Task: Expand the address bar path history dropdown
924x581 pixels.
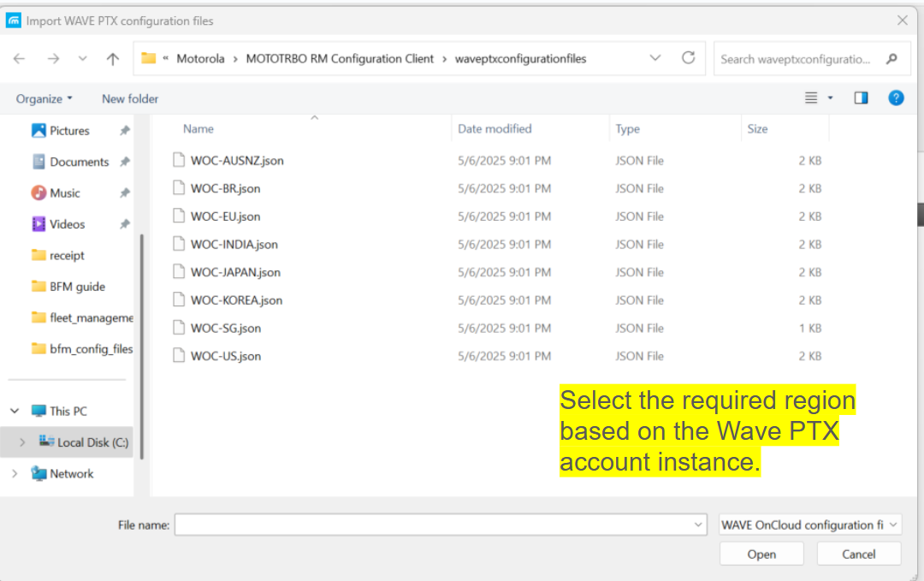Action: [654, 57]
